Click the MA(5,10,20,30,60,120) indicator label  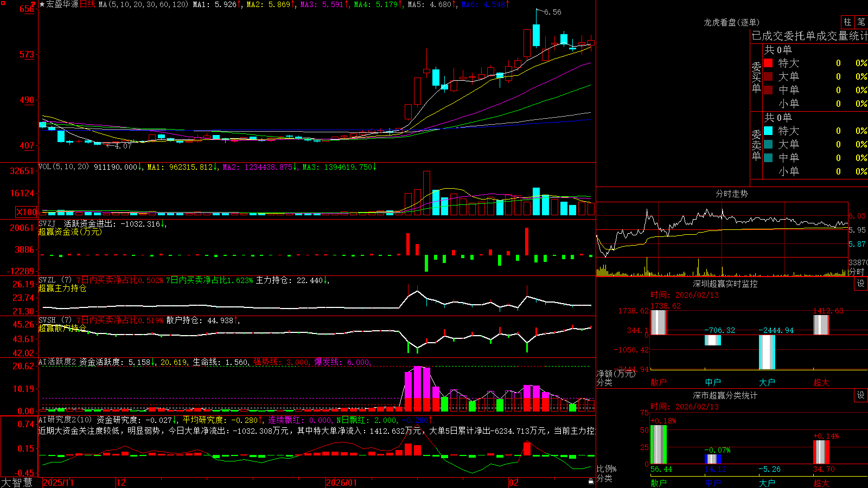(143, 4)
